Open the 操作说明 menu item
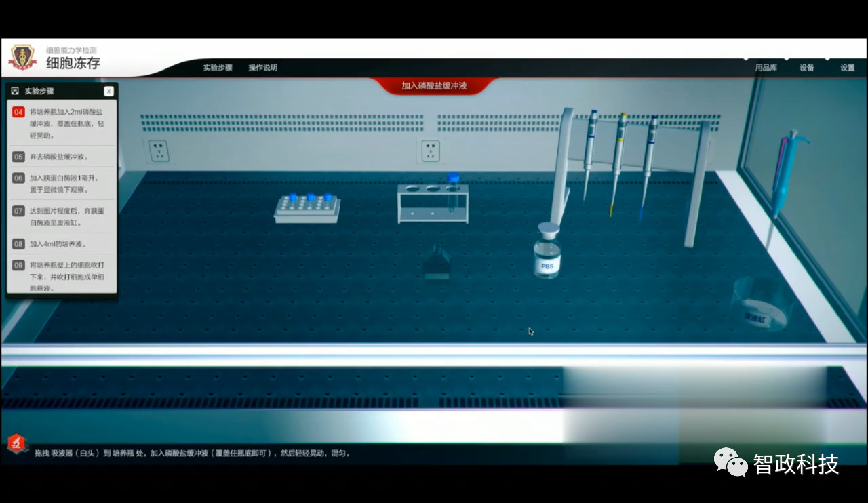The height and width of the screenshot is (503, 868). point(262,68)
